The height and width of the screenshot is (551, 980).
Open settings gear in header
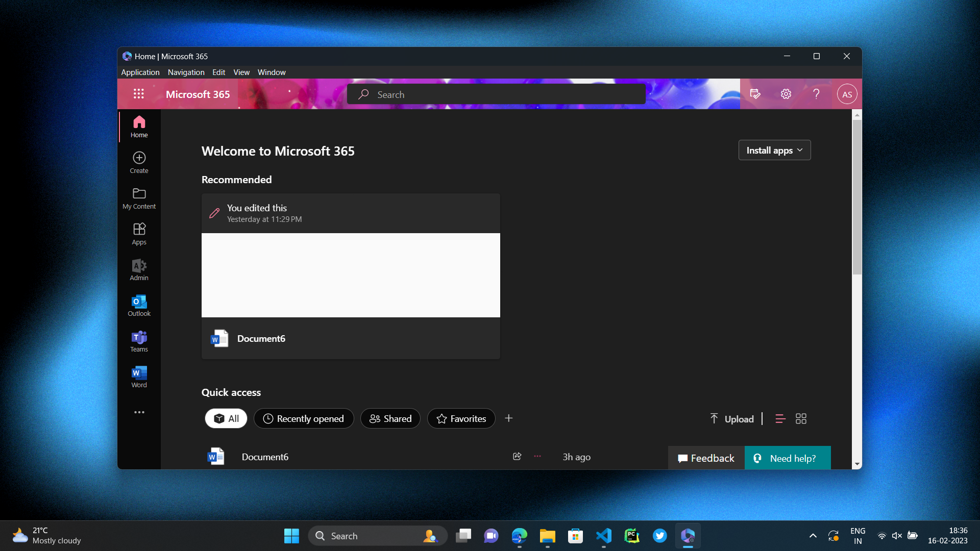[x=786, y=94]
